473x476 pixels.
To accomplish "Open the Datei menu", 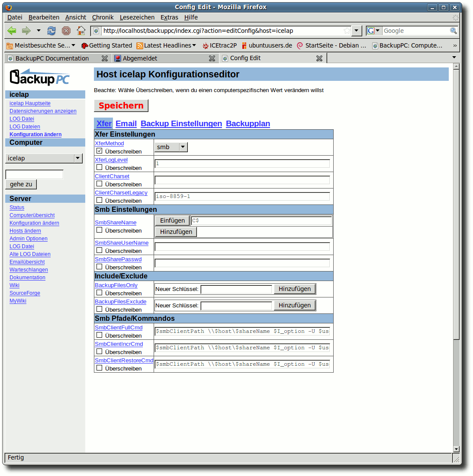I will point(15,17).
